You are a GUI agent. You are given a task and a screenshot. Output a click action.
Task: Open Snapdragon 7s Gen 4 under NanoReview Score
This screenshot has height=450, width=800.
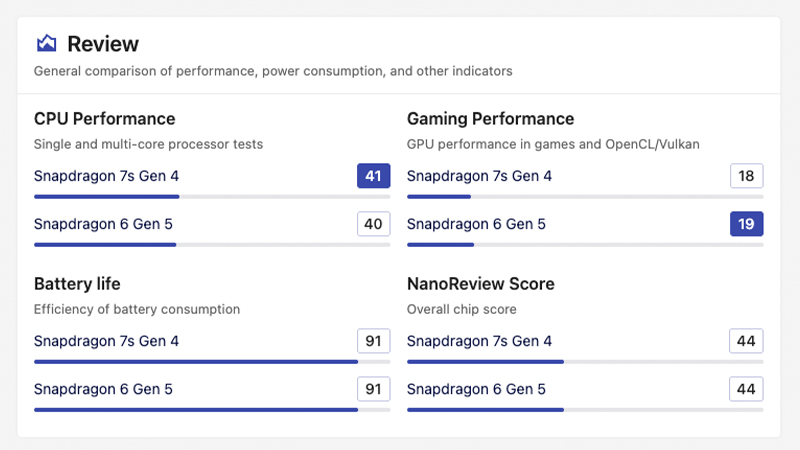tap(479, 341)
